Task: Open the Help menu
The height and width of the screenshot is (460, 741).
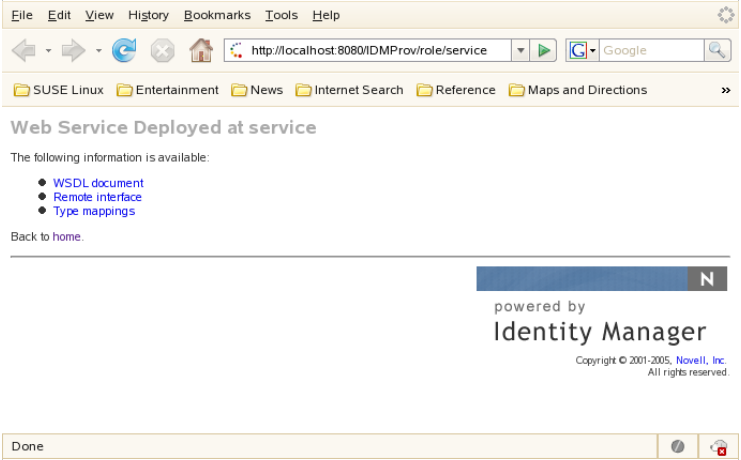Action: [326, 15]
